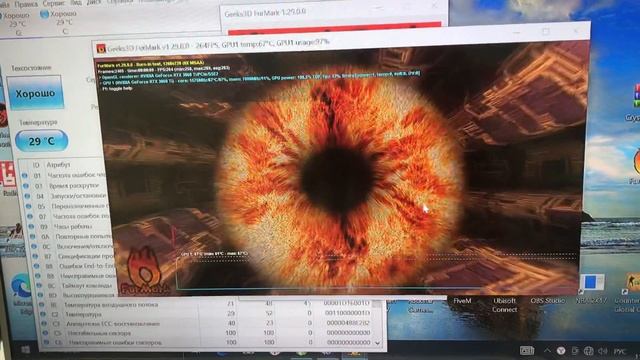
Task: Open the Вид menu in CrystalDiskInfo
Action: pos(75,2)
